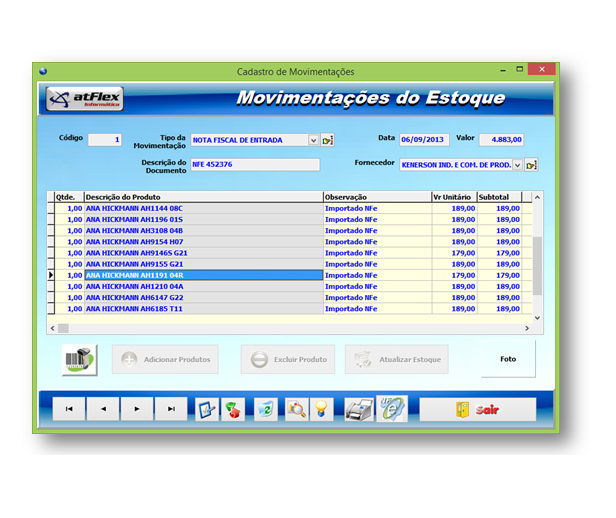Click Subtotal 189,00 in AH6185 T11 row
616x518 pixels.
click(500, 309)
